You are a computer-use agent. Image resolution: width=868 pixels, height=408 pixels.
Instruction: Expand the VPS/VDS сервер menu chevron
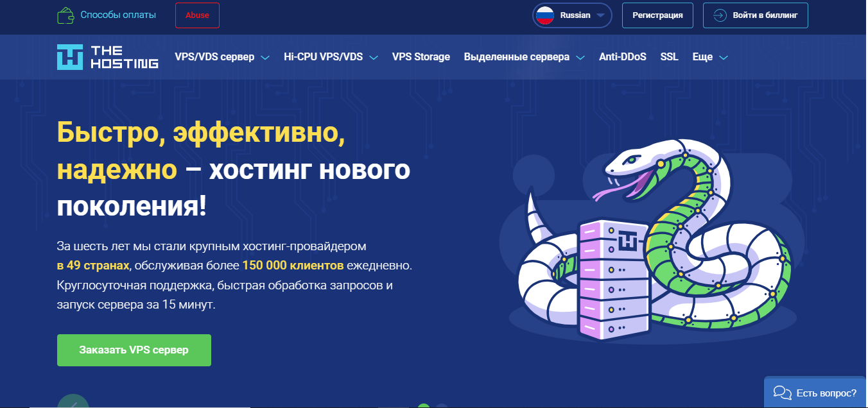[265, 58]
